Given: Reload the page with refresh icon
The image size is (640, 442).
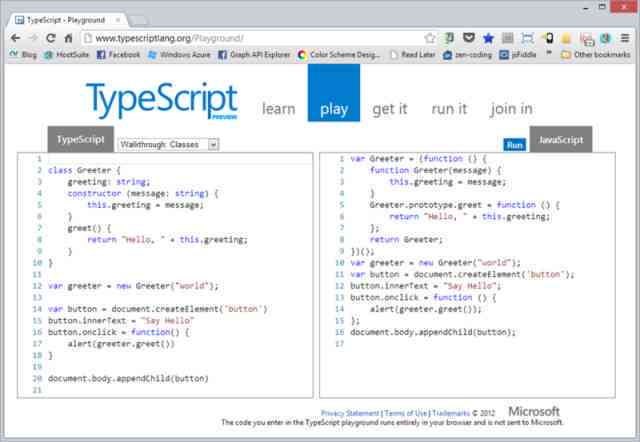Looking at the screenshot, I should 51,38.
